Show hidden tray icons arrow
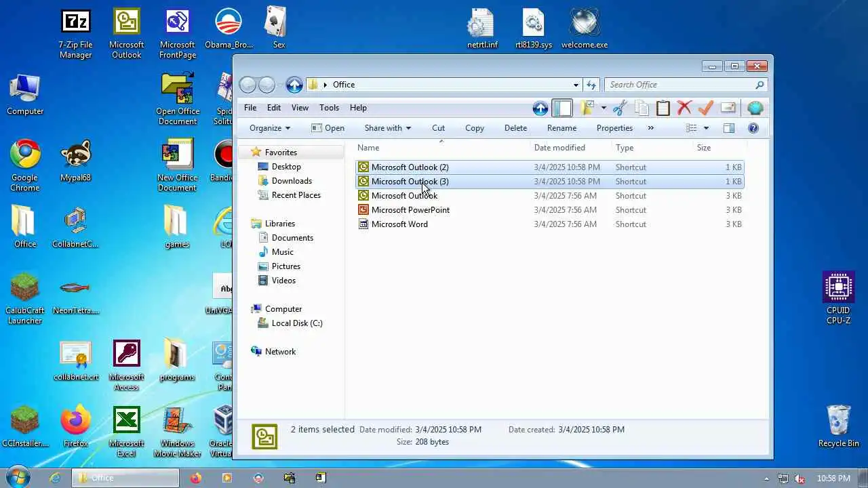868x488 pixels. pyautogui.click(x=768, y=479)
